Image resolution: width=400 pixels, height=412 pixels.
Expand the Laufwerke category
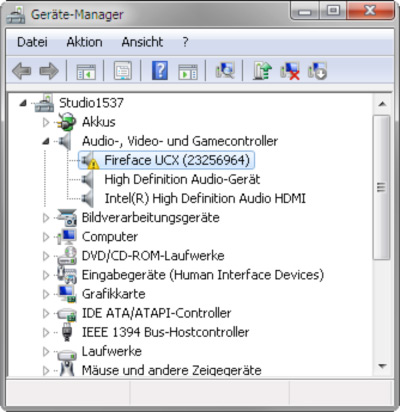46,352
